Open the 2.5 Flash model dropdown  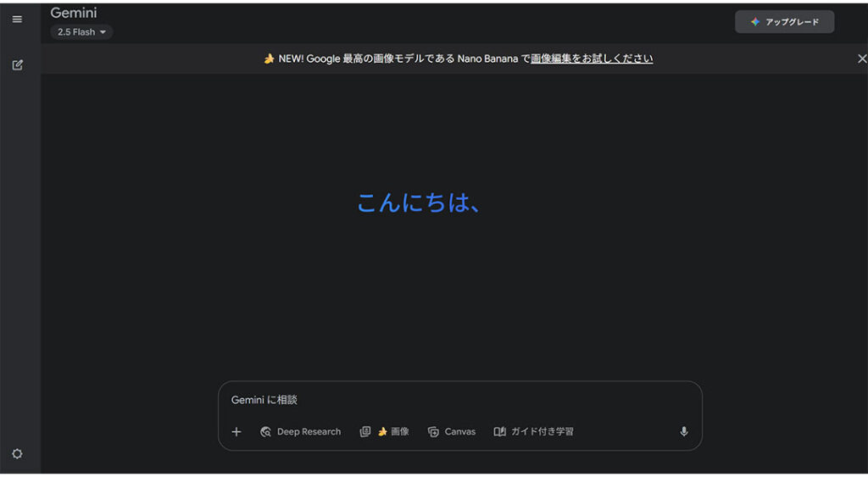81,32
